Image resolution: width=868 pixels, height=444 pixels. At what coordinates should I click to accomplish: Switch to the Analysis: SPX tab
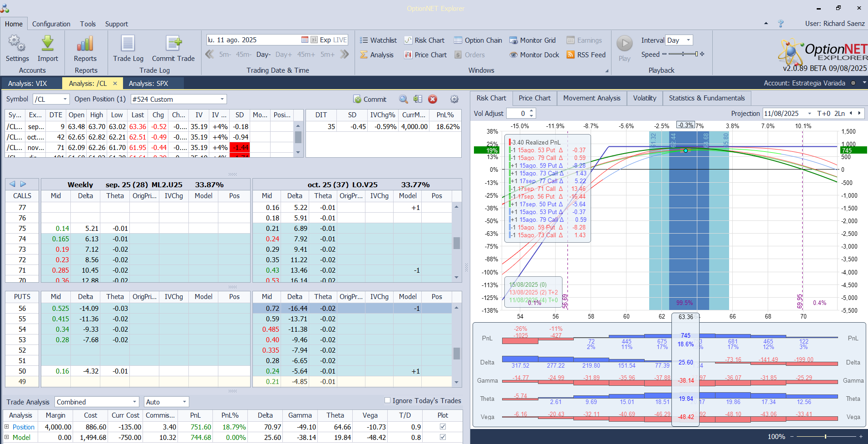(148, 84)
